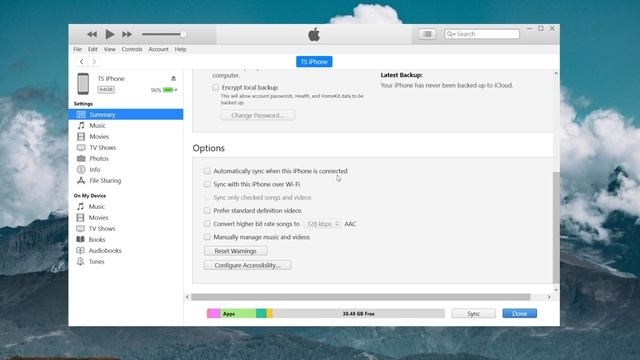Open Music icon under Settings
640x360 pixels.
[x=81, y=125]
